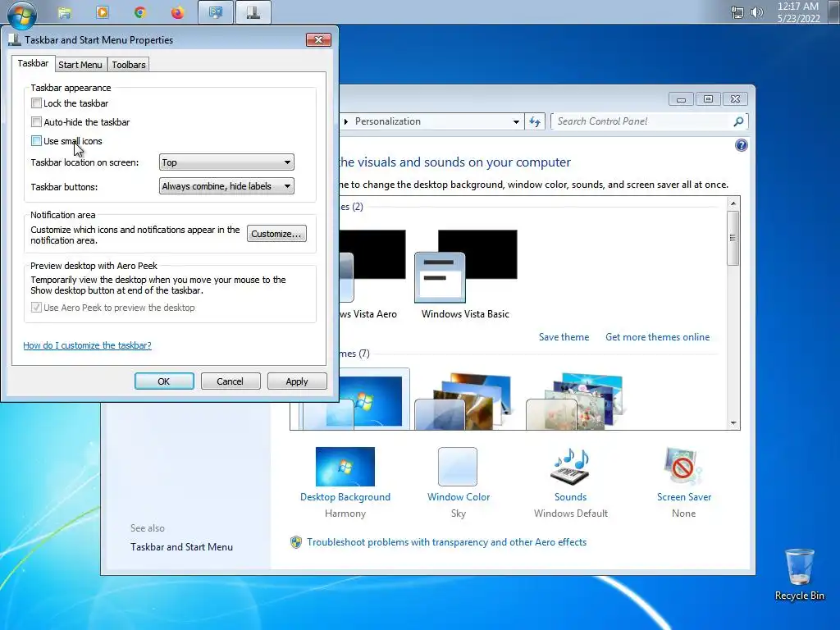Open network status tray icon
Image resolution: width=840 pixels, height=630 pixels.
pyautogui.click(x=737, y=12)
